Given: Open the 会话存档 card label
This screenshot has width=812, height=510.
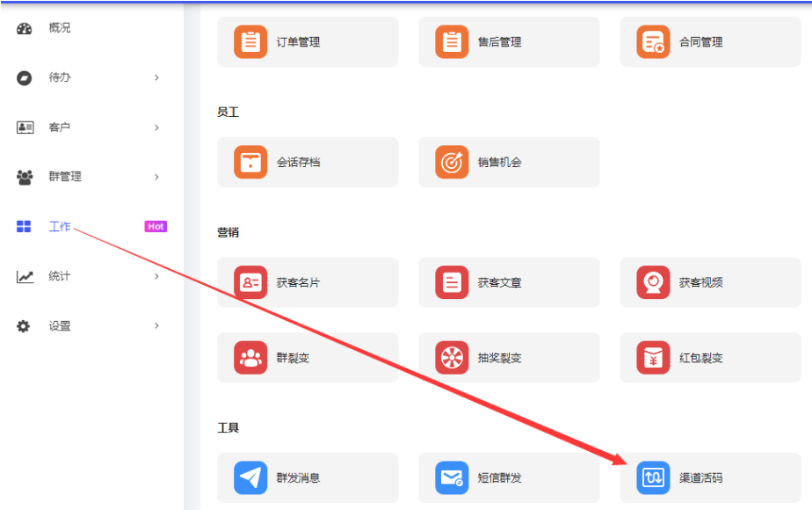Looking at the screenshot, I should pos(298,162).
